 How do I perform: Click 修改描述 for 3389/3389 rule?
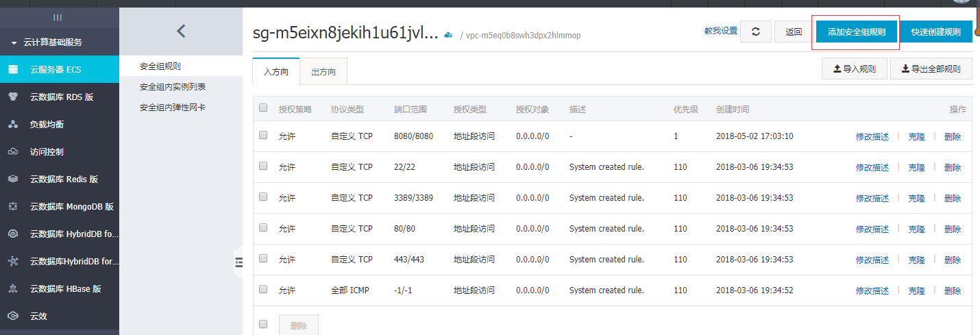pyautogui.click(x=872, y=198)
